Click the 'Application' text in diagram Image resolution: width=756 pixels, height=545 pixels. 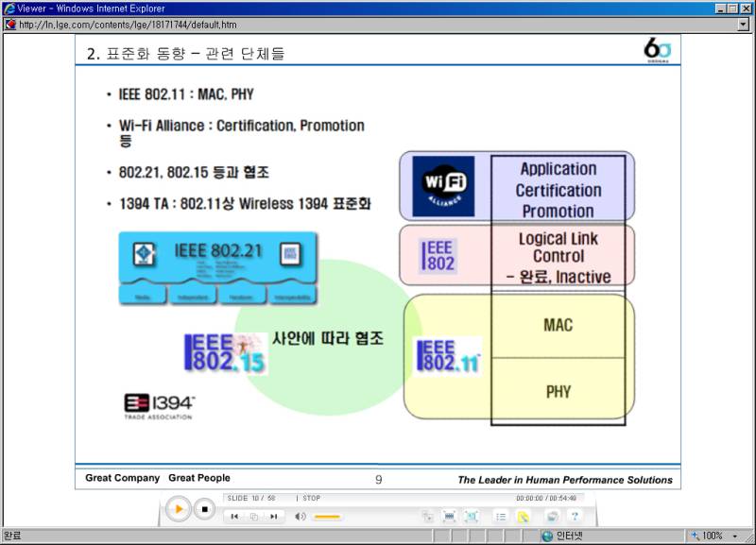(558, 169)
